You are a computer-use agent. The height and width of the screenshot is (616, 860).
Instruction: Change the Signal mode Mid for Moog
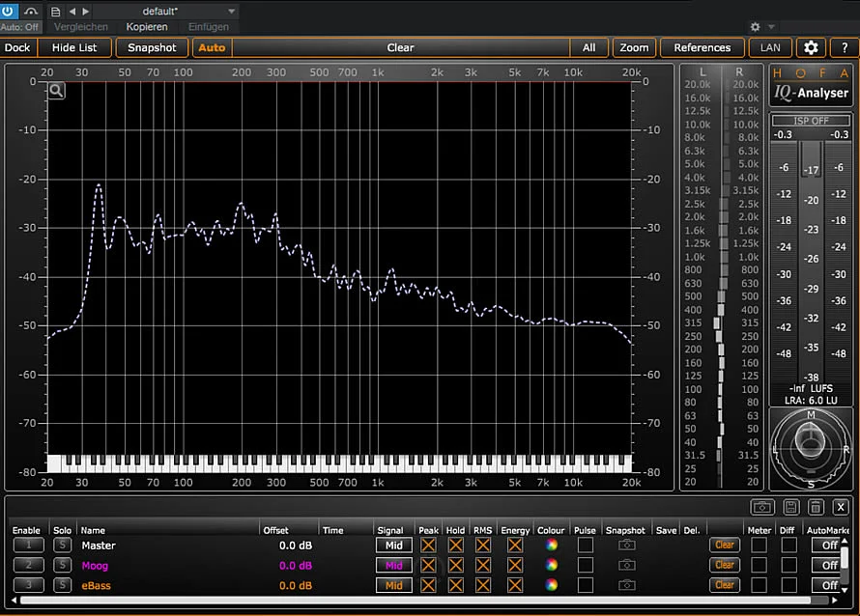[394, 565]
